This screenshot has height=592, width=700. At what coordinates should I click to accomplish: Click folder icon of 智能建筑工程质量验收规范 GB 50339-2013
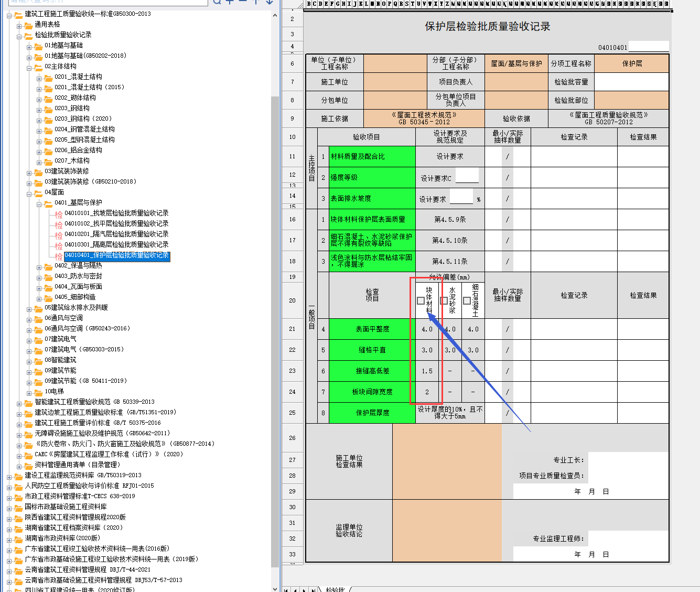[x=28, y=402]
